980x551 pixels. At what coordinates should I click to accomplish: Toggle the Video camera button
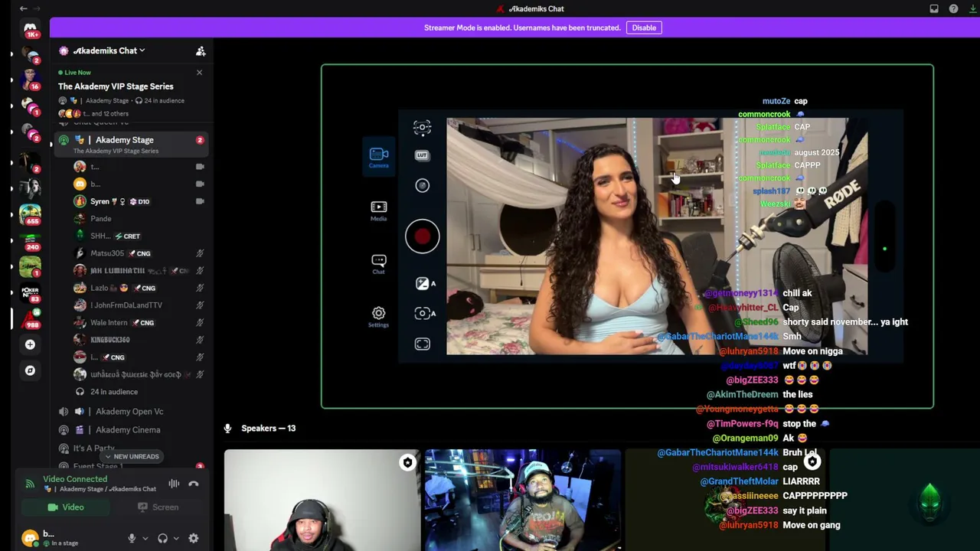point(66,507)
